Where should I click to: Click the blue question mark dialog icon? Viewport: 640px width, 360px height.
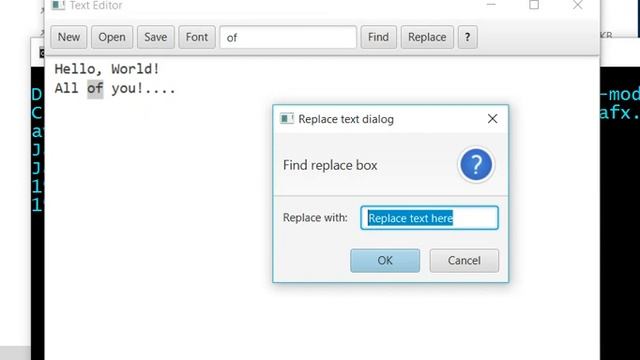tap(476, 165)
